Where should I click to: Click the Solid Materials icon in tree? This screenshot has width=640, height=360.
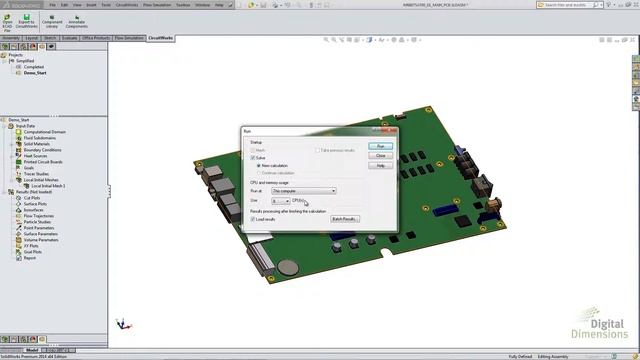tap(18, 144)
